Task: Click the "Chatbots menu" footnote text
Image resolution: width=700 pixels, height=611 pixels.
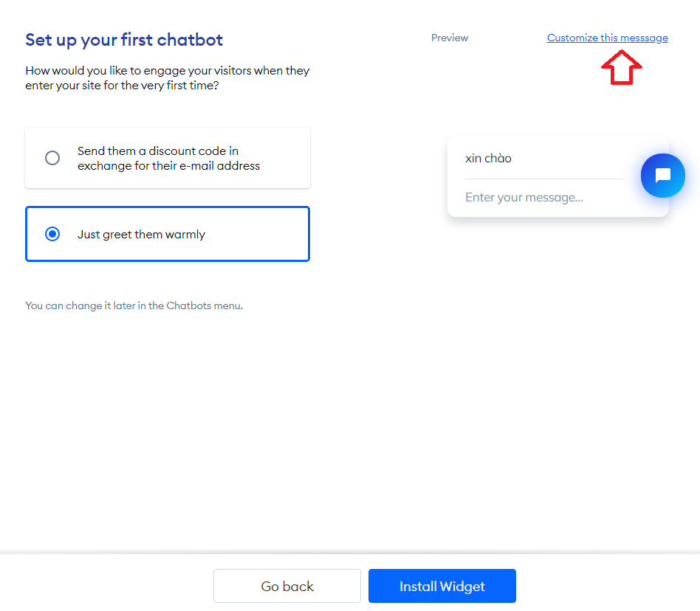Action: coord(205,305)
